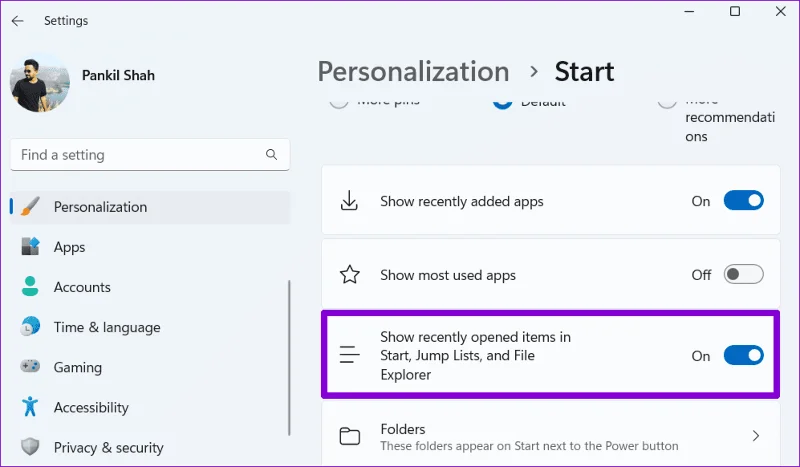Viewport: 800px width, 467px height.
Task: Open Pankil Shah account name
Action: (118, 76)
